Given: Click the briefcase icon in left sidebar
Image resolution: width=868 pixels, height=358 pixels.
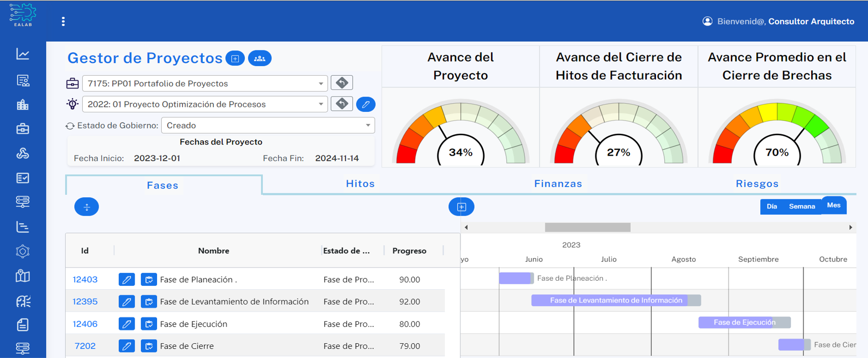Looking at the screenshot, I should [x=23, y=129].
